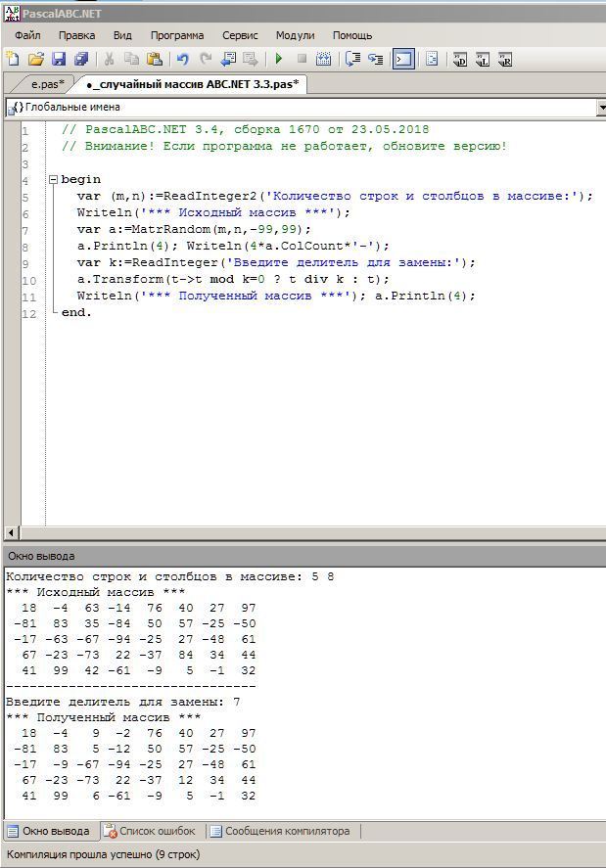This screenshot has width=606, height=868.
Task: Stop program execution with the square icon
Action: pos(302,59)
